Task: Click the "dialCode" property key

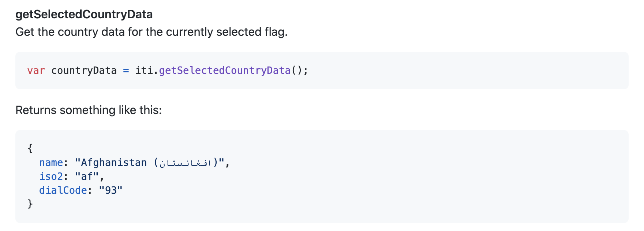Action: click(63, 190)
